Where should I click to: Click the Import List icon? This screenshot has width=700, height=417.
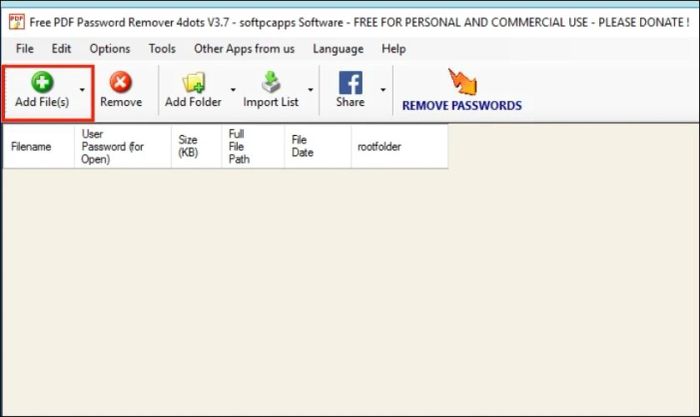click(271, 82)
